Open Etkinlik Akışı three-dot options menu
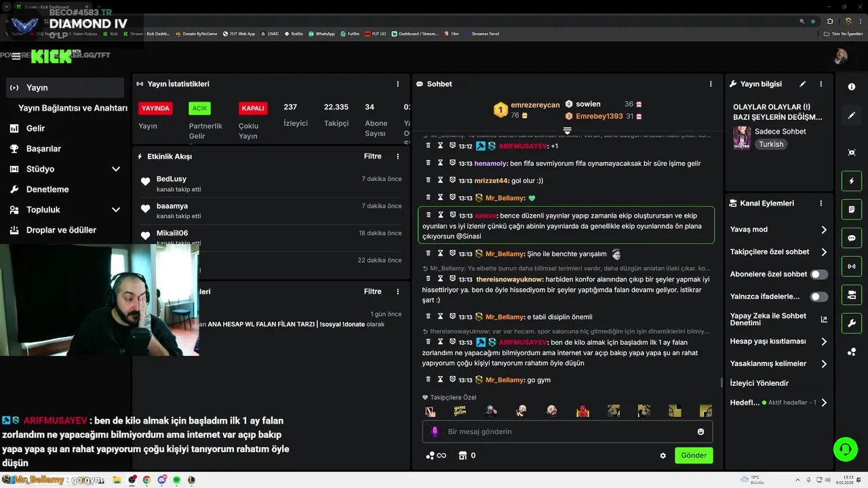The width and height of the screenshot is (868, 488). (x=398, y=157)
